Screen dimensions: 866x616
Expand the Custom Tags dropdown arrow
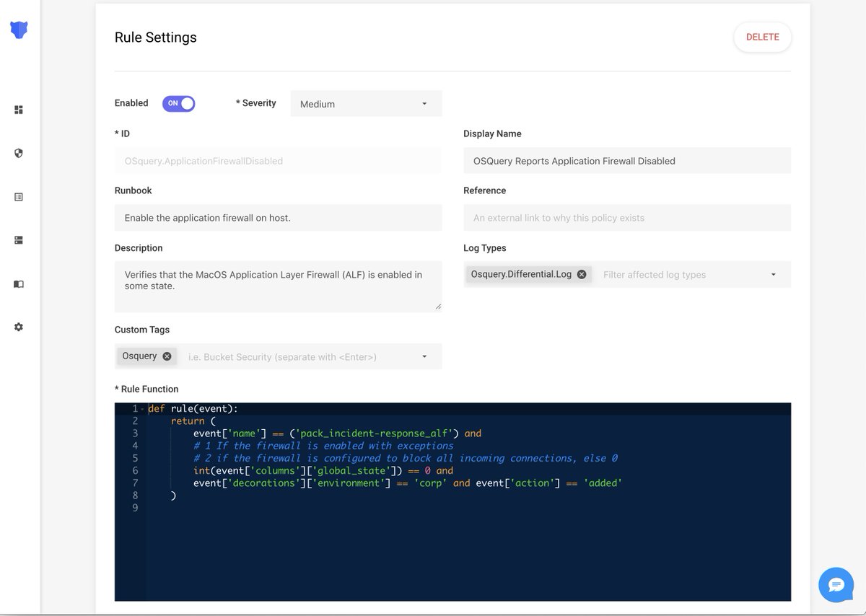424,356
